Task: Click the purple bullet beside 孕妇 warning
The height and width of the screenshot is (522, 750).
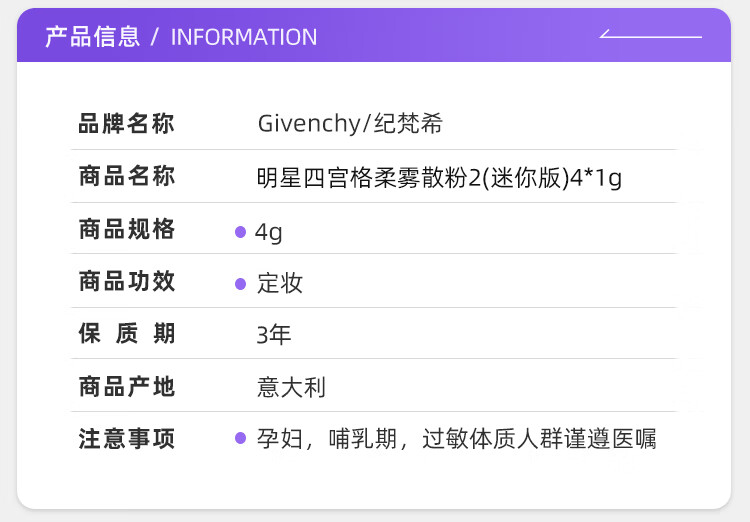Action: 240,438
